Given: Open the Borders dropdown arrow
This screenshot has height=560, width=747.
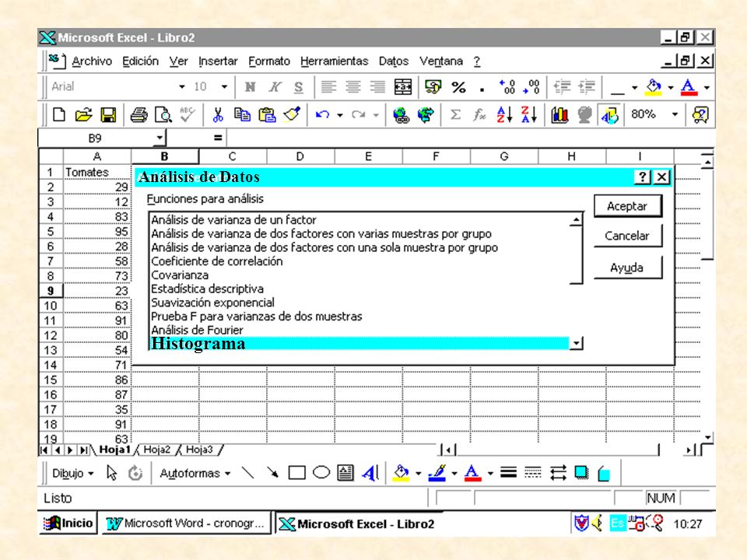Looking at the screenshot, I should (x=634, y=88).
